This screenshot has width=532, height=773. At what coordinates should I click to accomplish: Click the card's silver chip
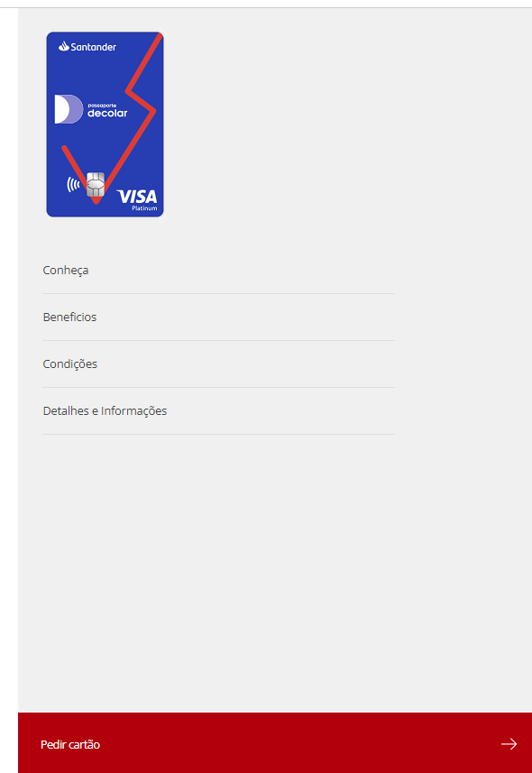(x=96, y=184)
